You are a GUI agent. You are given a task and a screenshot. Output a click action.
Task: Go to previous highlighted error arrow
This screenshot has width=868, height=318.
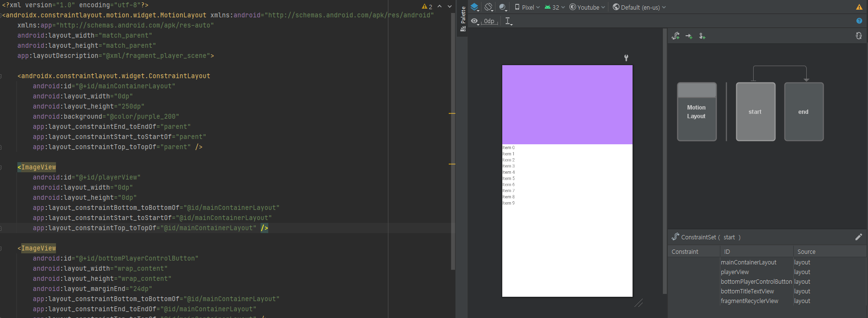[440, 6]
